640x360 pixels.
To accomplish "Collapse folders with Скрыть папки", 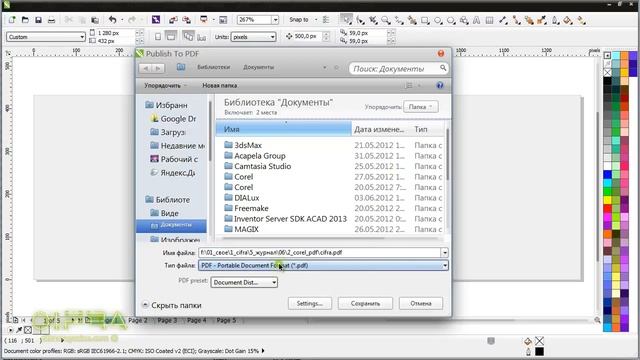I will [x=172, y=305].
